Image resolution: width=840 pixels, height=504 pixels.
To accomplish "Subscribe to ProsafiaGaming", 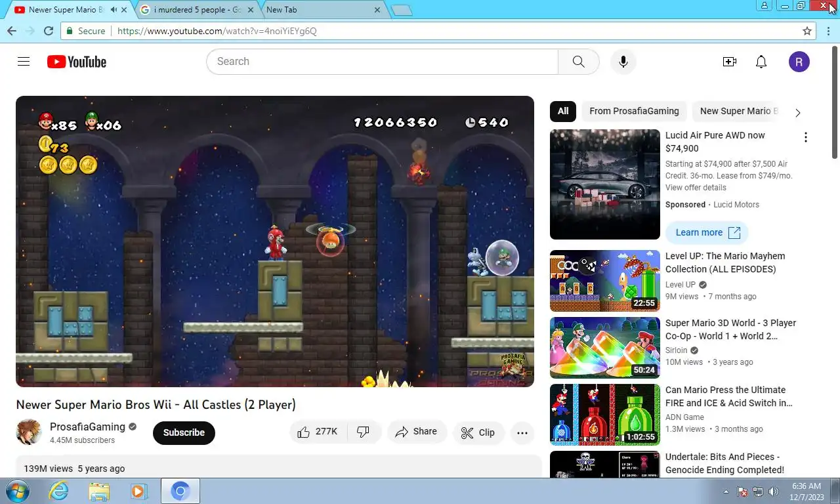I will pos(184,432).
